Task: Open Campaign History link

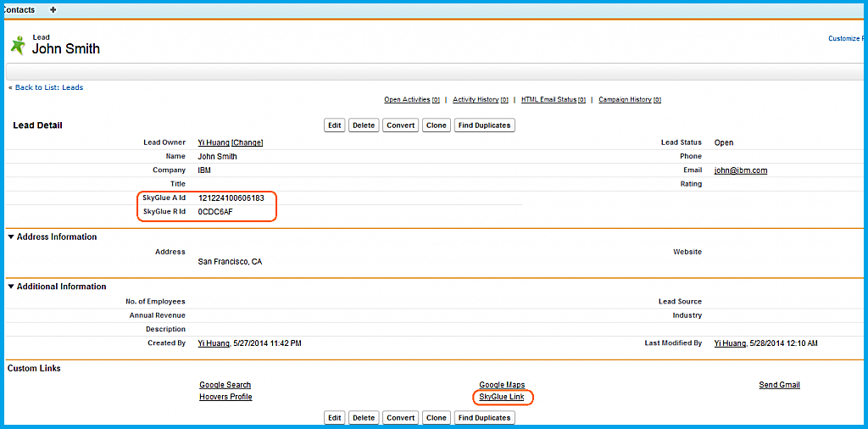Action: click(625, 100)
